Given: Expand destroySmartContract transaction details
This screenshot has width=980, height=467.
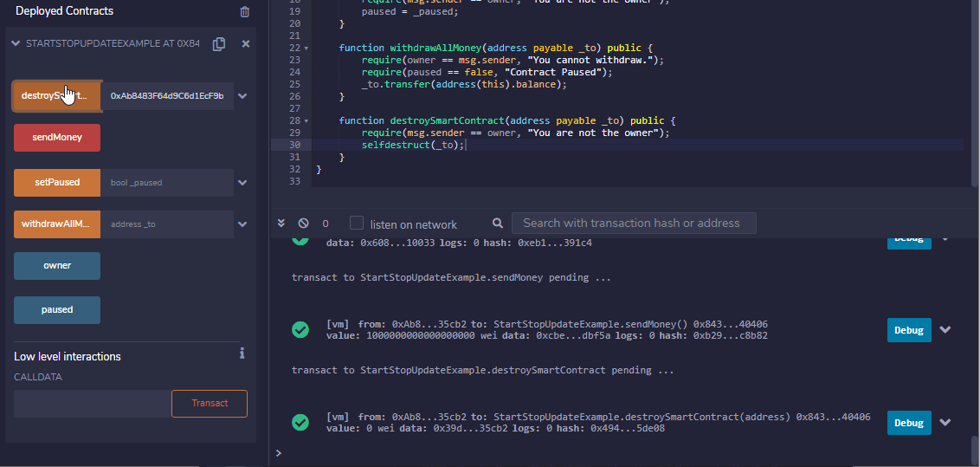Looking at the screenshot, I should [x=945, y=423].
